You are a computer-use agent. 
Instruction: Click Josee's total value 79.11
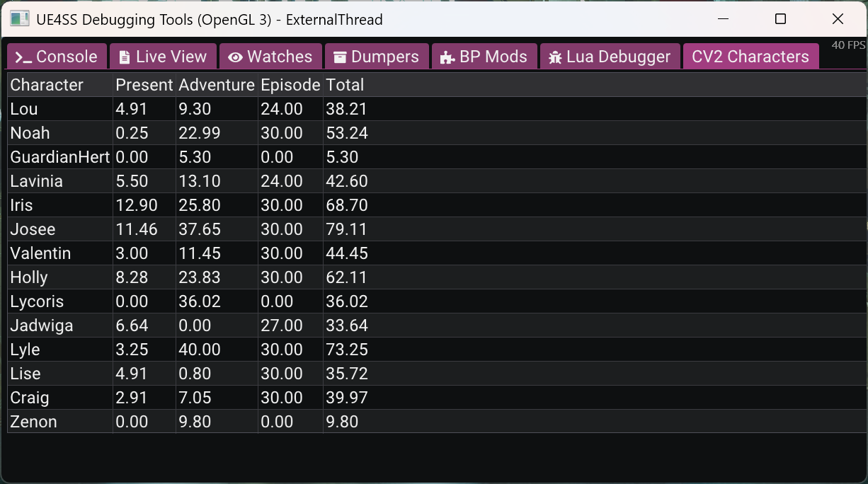[x=347, y=229]
